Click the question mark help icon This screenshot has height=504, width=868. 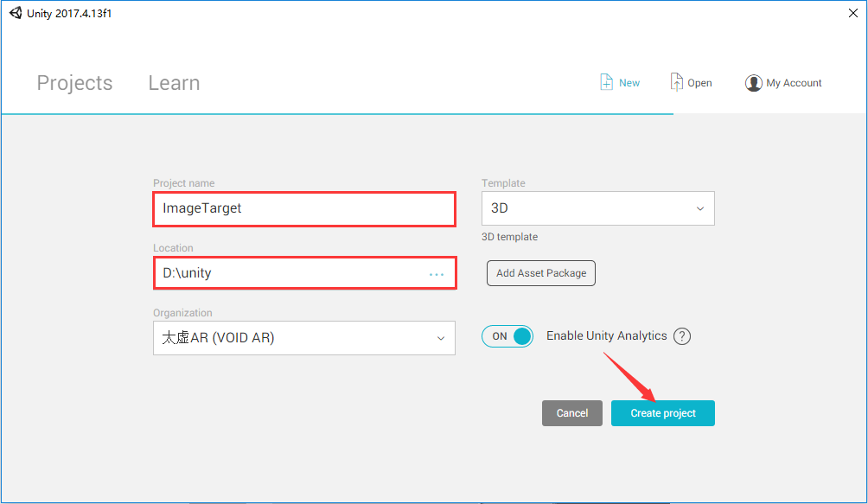(x=682, y=336)
